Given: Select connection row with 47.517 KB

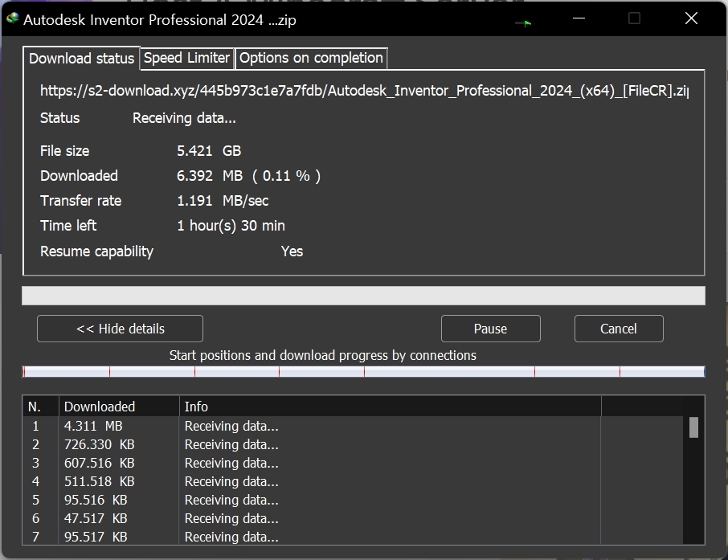Looking at the screenshot, I should click(x=353, y=519).
